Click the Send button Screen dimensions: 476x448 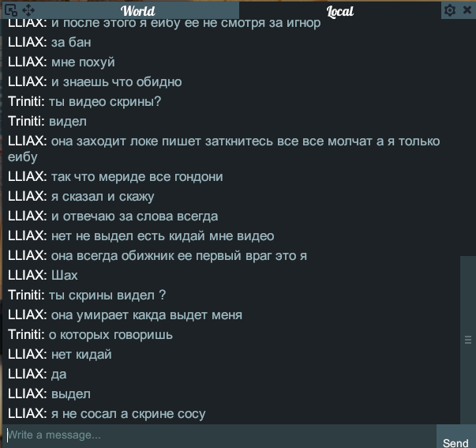[x=455, y=442]
